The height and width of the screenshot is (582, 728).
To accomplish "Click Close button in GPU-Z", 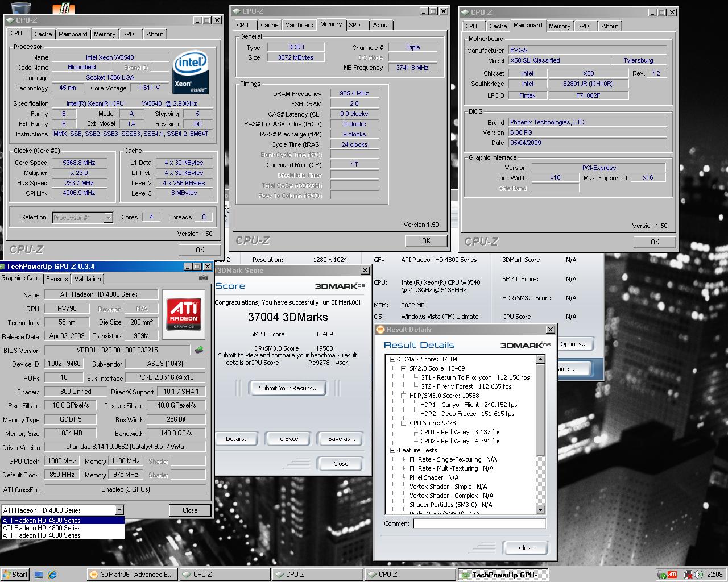I will click(x=190, y=510).
